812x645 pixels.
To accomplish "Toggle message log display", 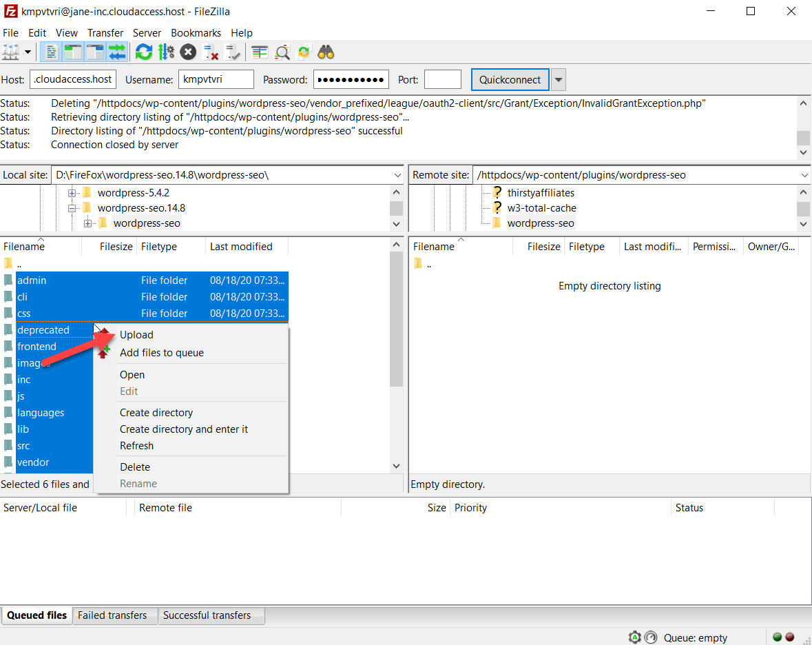I will [51, 52].
